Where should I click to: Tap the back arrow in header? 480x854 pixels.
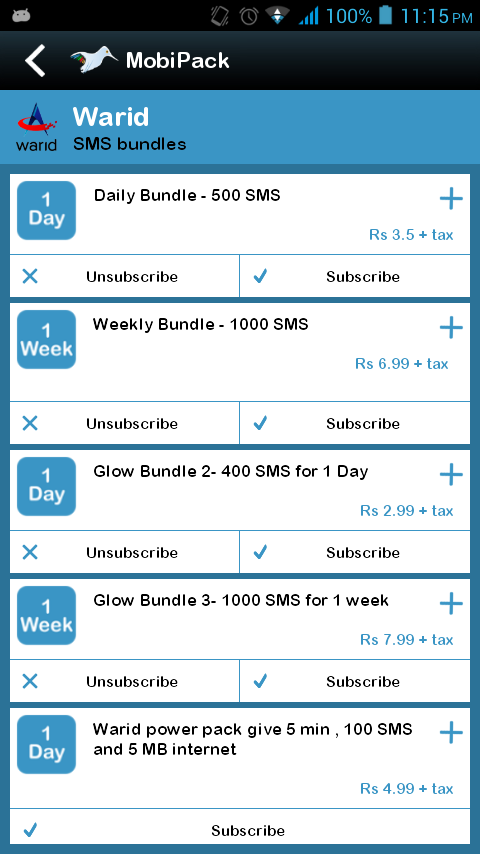pos(35,60)
